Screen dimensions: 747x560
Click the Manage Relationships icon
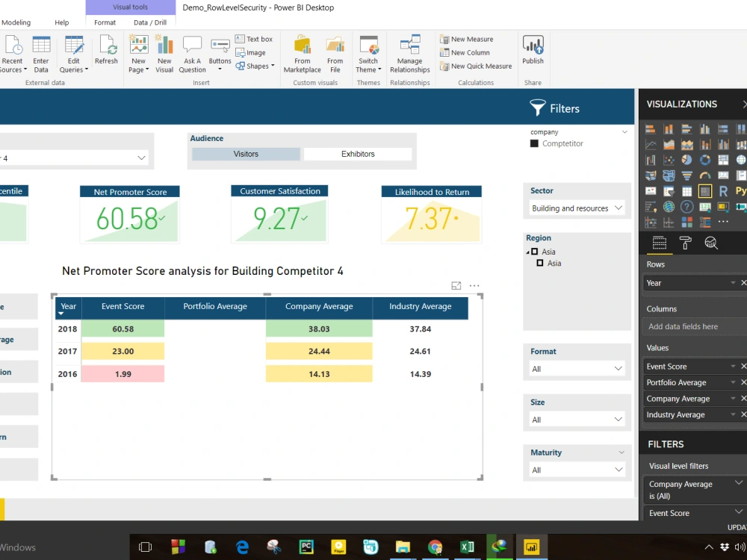point(409,47)
